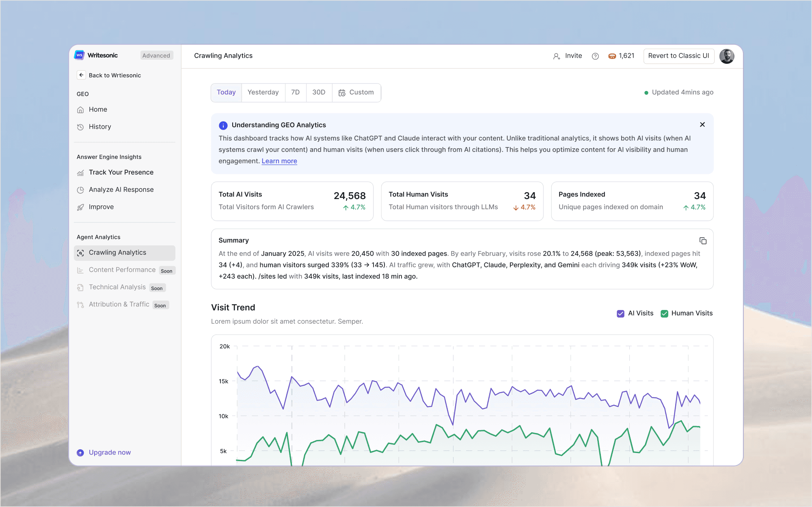
Task: Click the back arrow icon beside Back to Wrtiesonic
Action: click(81, 75)
